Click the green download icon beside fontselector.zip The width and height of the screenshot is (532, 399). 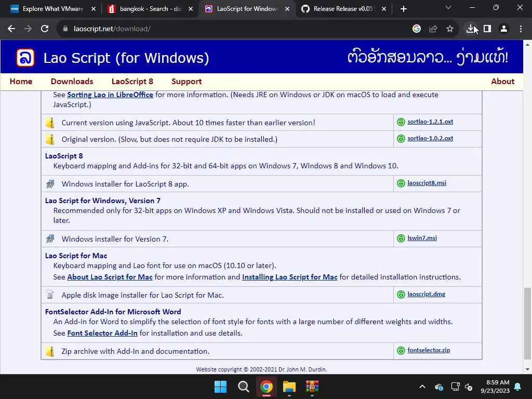(x=401, y=351)
